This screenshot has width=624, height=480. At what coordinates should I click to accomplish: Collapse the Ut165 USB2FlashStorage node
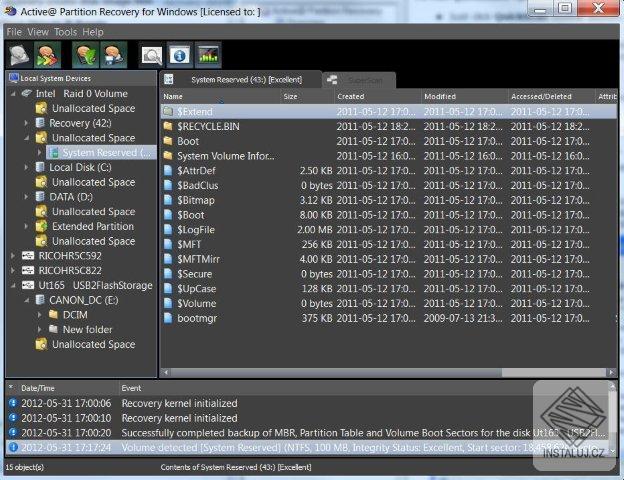coord(13,285)
